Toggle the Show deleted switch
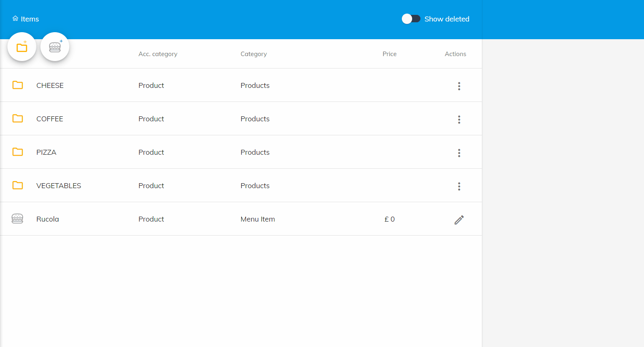This screenshot has width=644, height=347. pos(411,19)
